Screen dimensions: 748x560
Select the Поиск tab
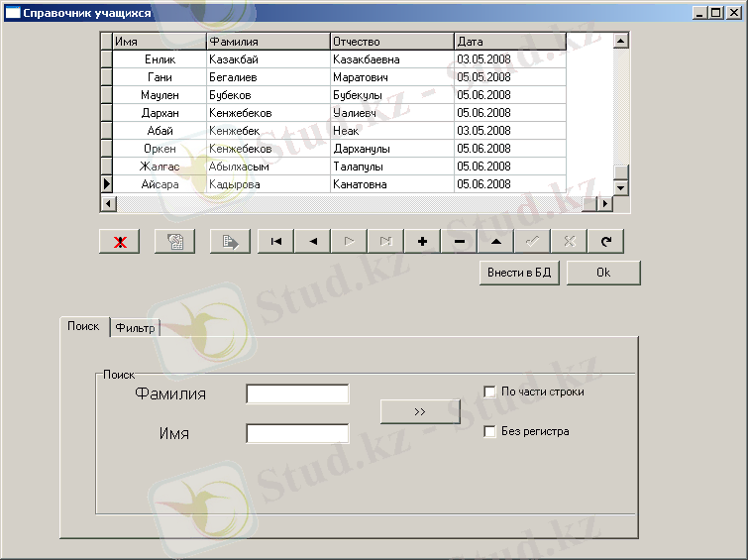click(83, 326)
